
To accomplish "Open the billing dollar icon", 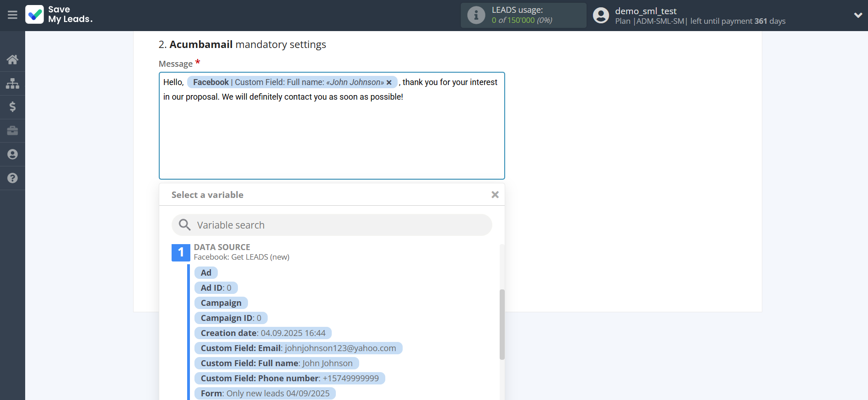I will click(12, 107).
